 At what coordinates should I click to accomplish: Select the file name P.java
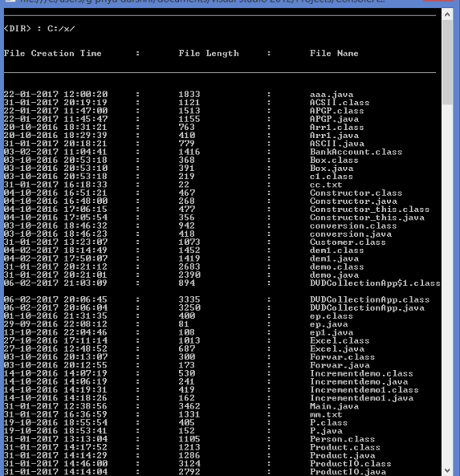tap(326, 431)
